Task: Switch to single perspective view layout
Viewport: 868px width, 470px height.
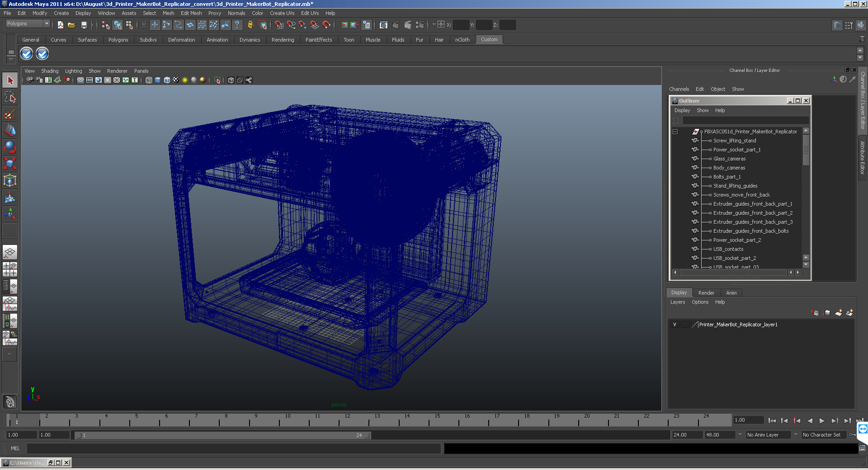Action: point(10,252)
